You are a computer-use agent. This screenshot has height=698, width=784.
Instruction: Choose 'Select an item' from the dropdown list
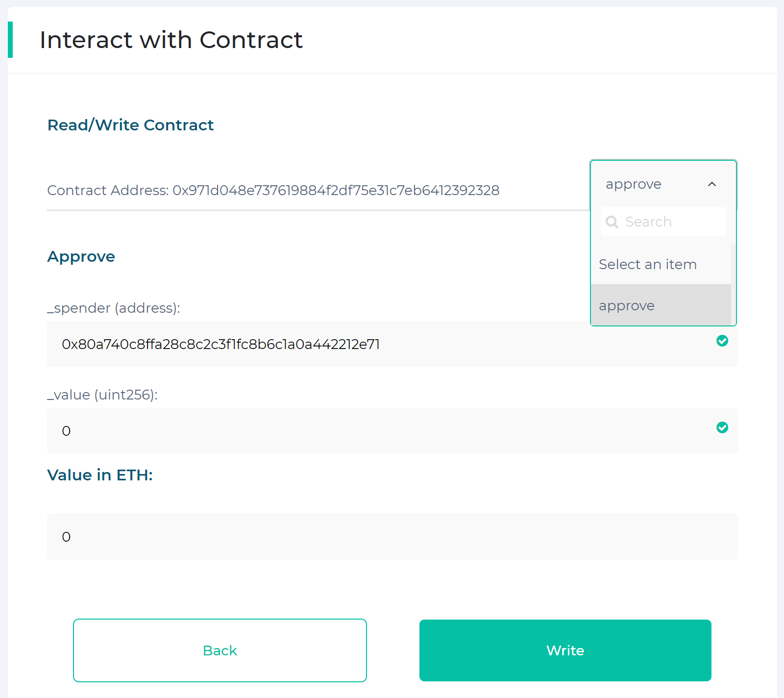click(648, 265)
